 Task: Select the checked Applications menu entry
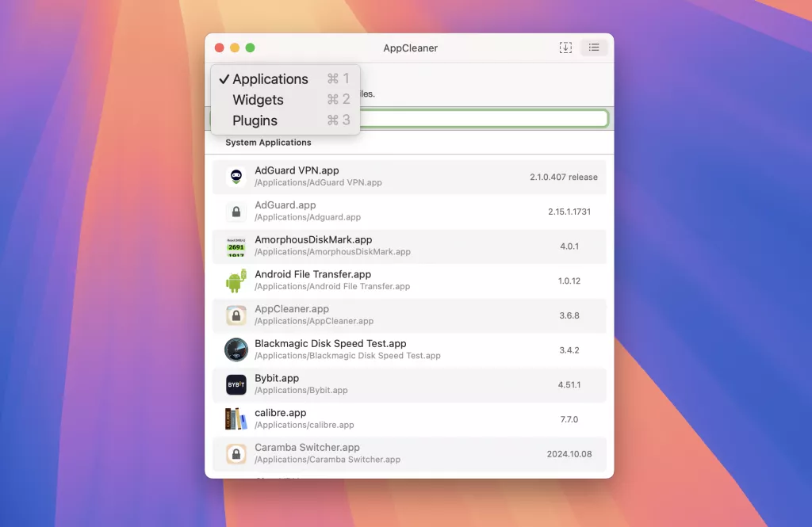(x=270, y=78)
